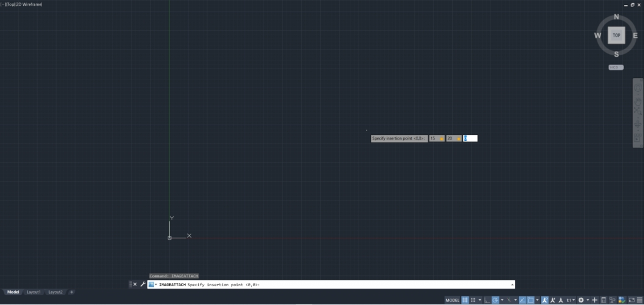Click MODEL space button in status bar
The image size is (644, 305).
pyautogui.click(x=452, y=300)
